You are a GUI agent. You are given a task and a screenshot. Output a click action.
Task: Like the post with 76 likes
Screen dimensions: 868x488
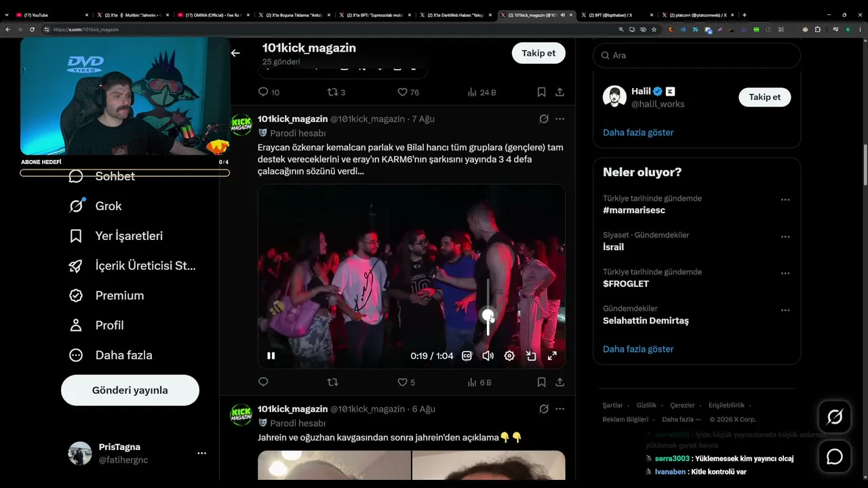pyautogui.click(x=408, y=92)
